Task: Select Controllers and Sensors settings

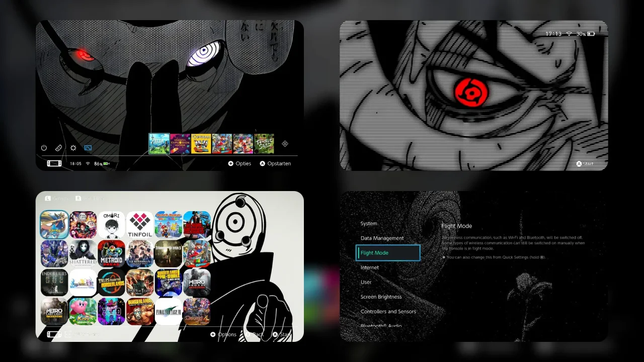Action: pos(388,311)
